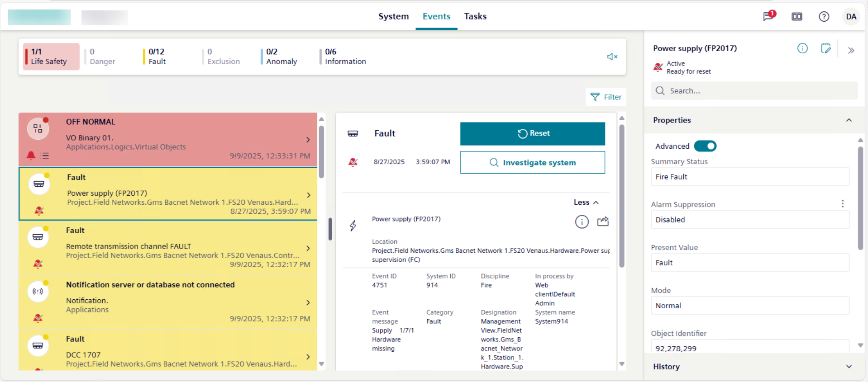Click the share icon in event details

[x=603, y=222]
